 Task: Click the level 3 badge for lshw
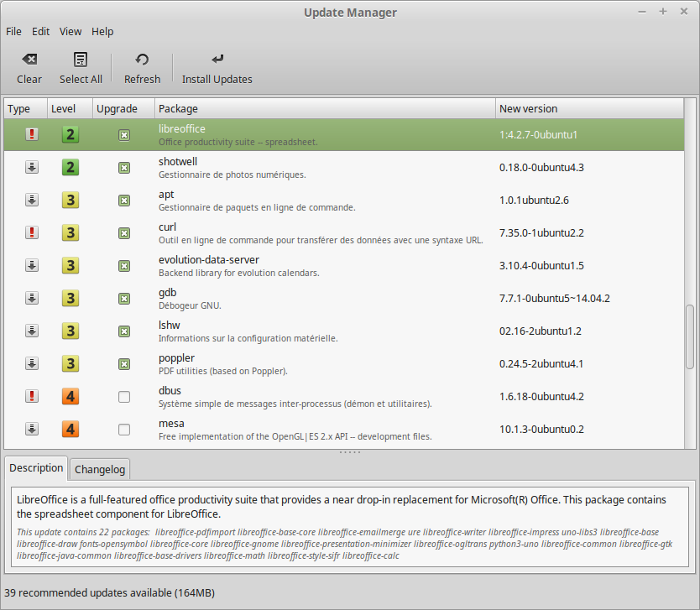tap(71, 331)
